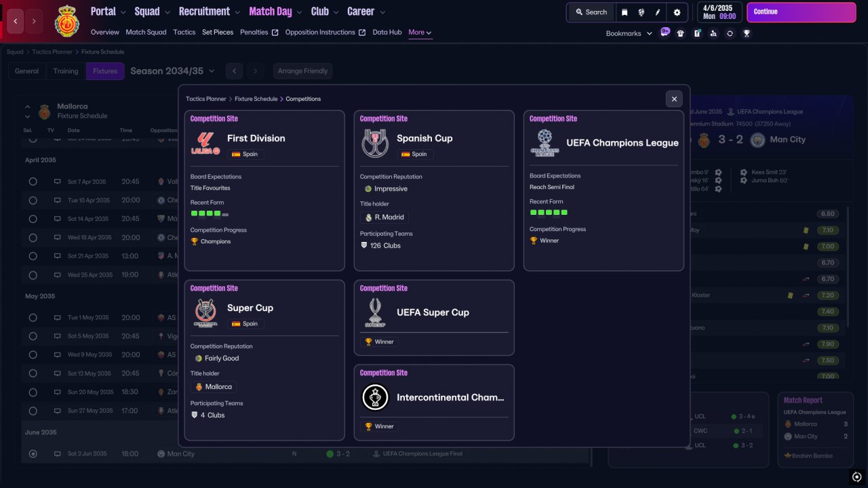Open the More dropdown in the sub-navigation
This screenshot has height=488, width=868.
point(420,33)
